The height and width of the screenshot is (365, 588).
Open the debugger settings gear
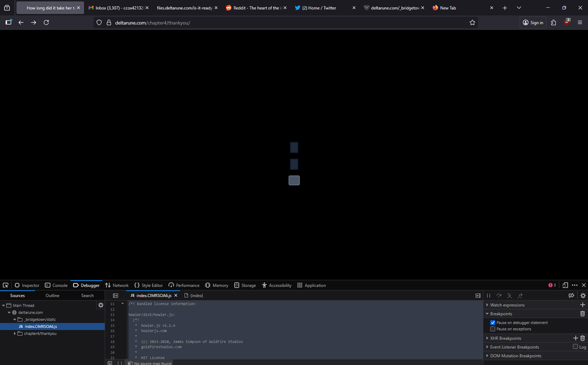pyautogui.click(x=583, y=295)
